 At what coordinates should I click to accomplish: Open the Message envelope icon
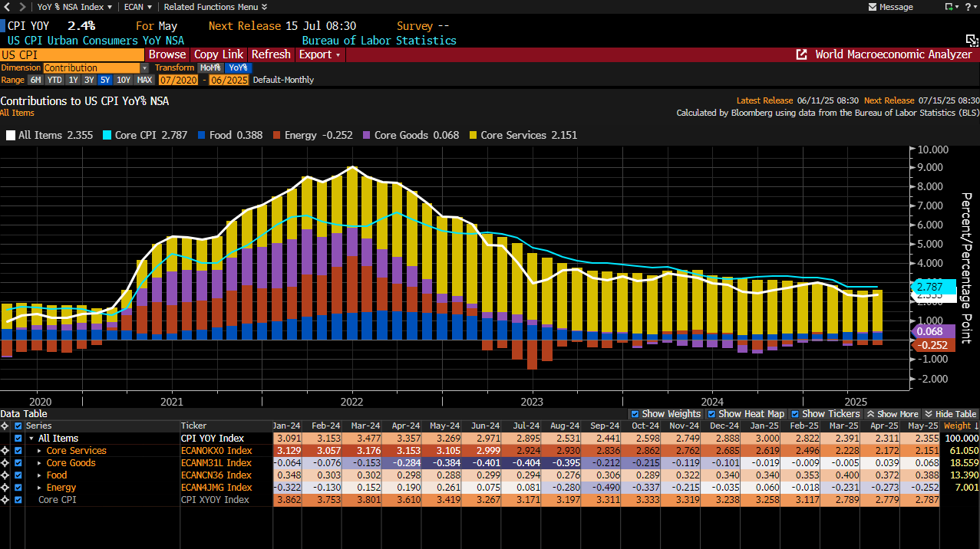(x=872, y=7)
